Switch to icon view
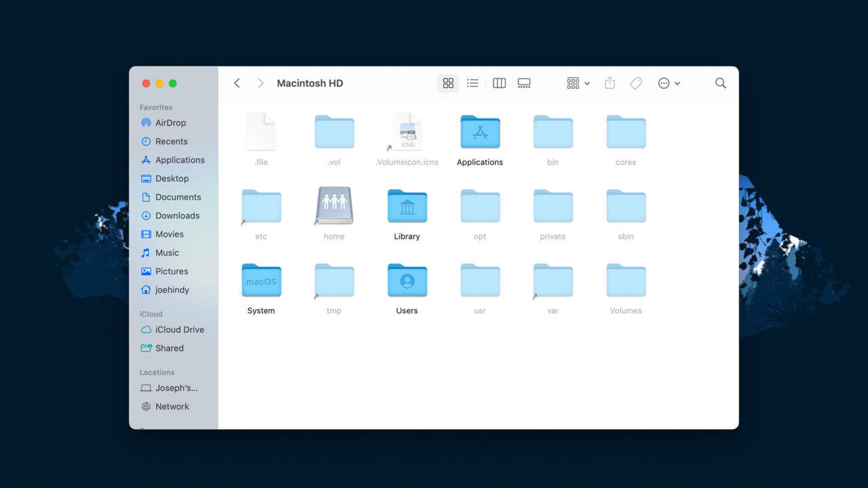 point(448,83)
